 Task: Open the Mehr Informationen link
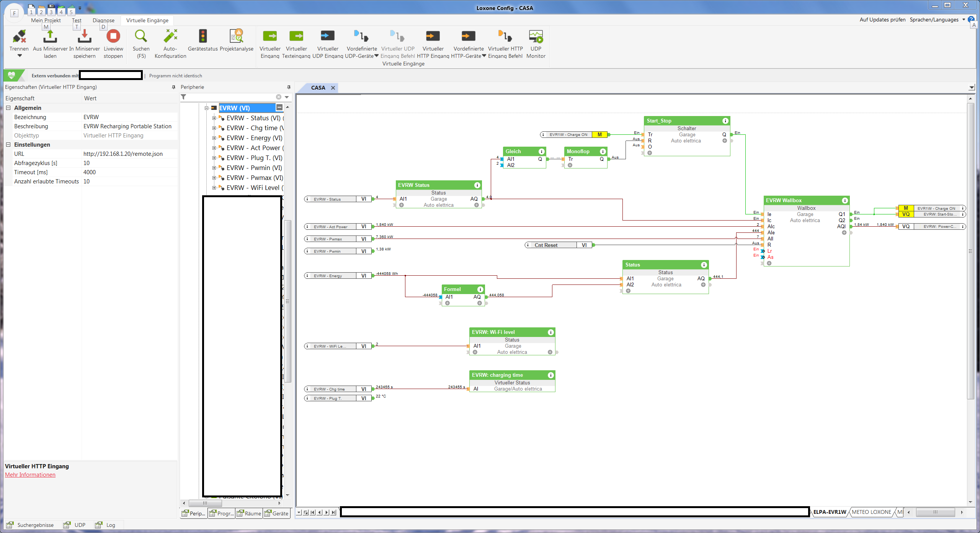(30, 475)
